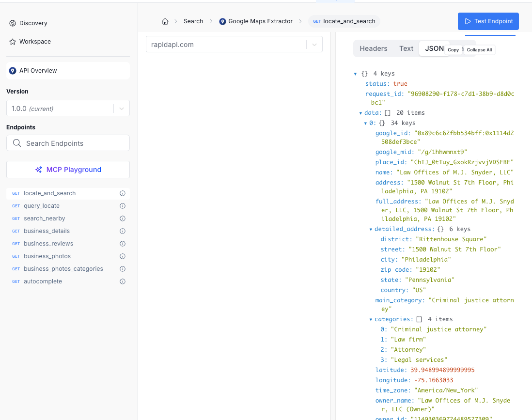Click Collapse All button
The width and height of the screenshot is (532, 420).
[479, 50]
